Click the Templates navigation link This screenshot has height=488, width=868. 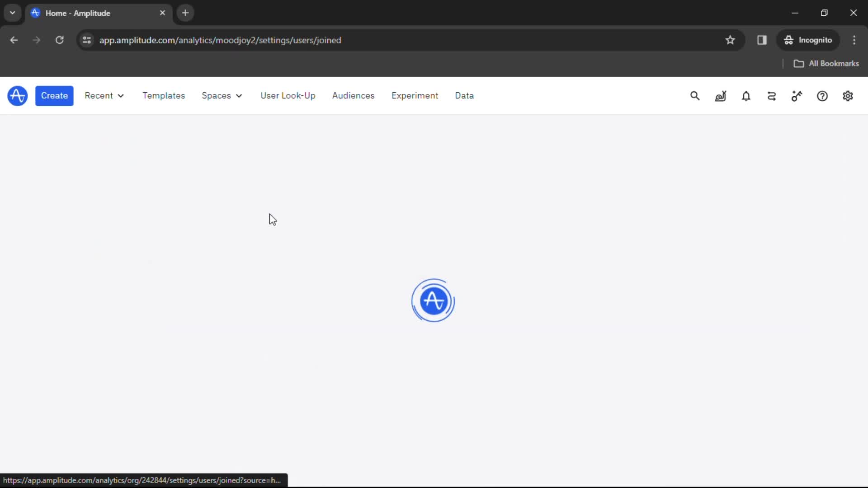pos(164,95)
